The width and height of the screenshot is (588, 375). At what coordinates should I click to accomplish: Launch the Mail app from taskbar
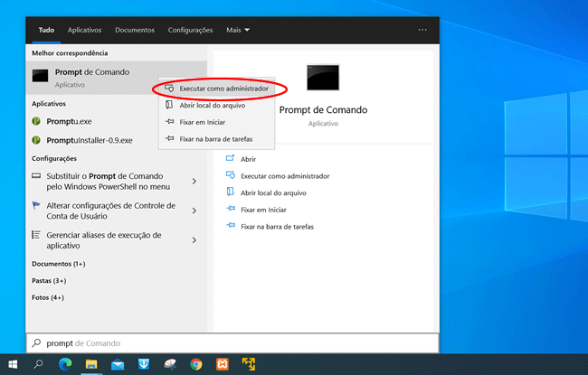coord(118,364)
